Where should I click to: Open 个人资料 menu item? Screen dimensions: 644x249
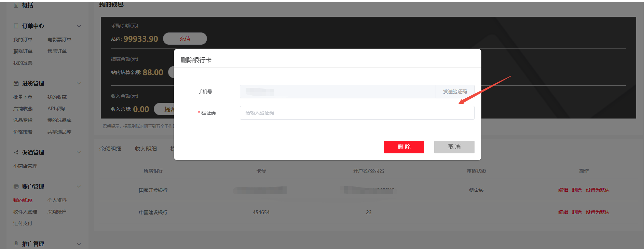tap(57, 200)
